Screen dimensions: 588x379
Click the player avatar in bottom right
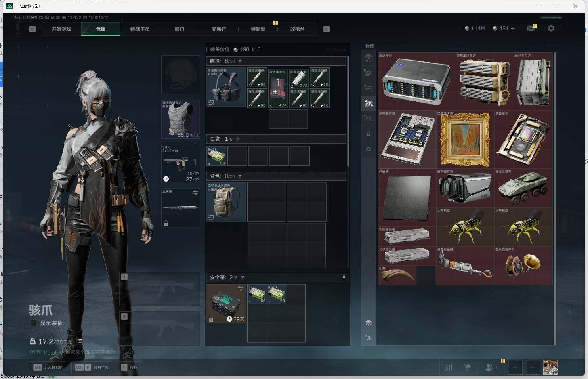click(550, 367)
